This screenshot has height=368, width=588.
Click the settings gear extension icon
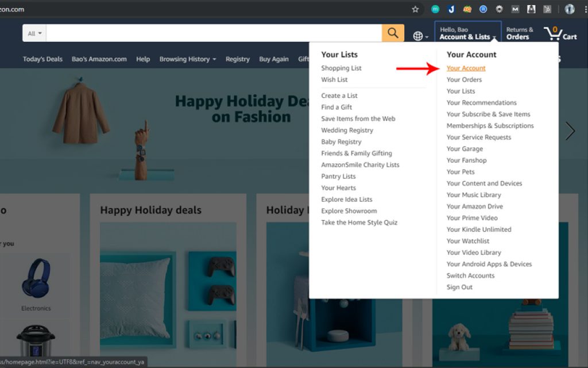click(499, 9)
